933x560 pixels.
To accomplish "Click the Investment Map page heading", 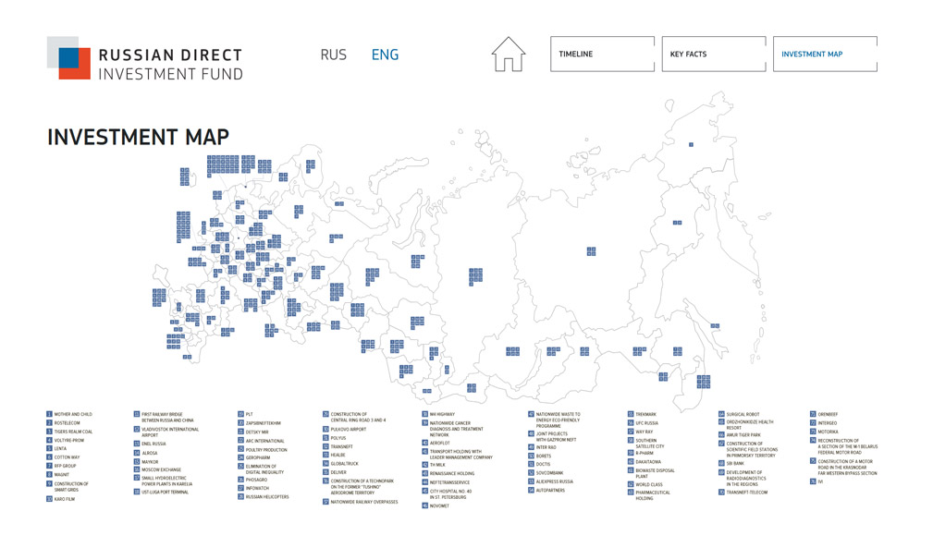I will tap(138, 138).
